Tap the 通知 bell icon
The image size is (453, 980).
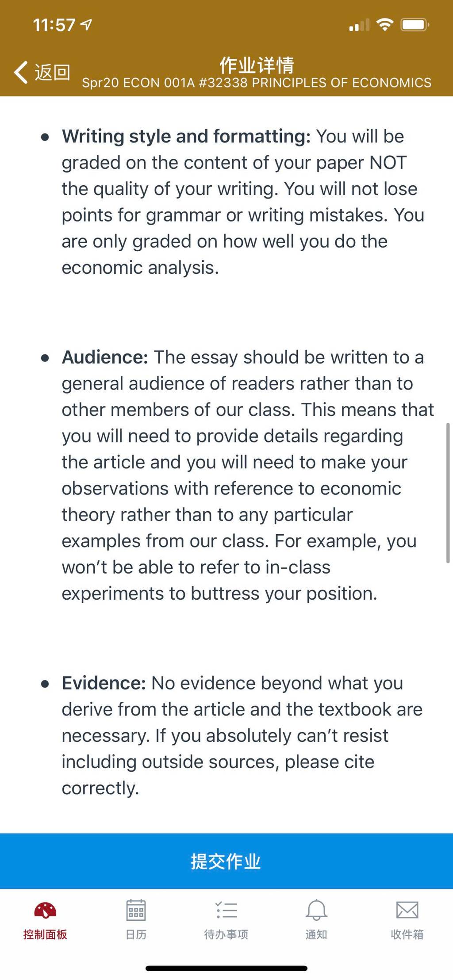317,910
